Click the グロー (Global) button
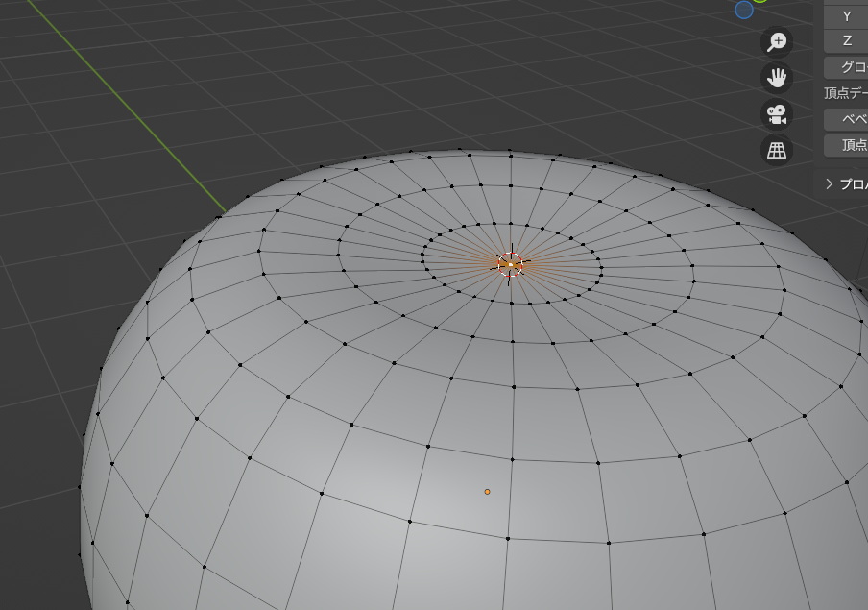Image resolution: width=868 pixels, height=610 pixels. 846,67
